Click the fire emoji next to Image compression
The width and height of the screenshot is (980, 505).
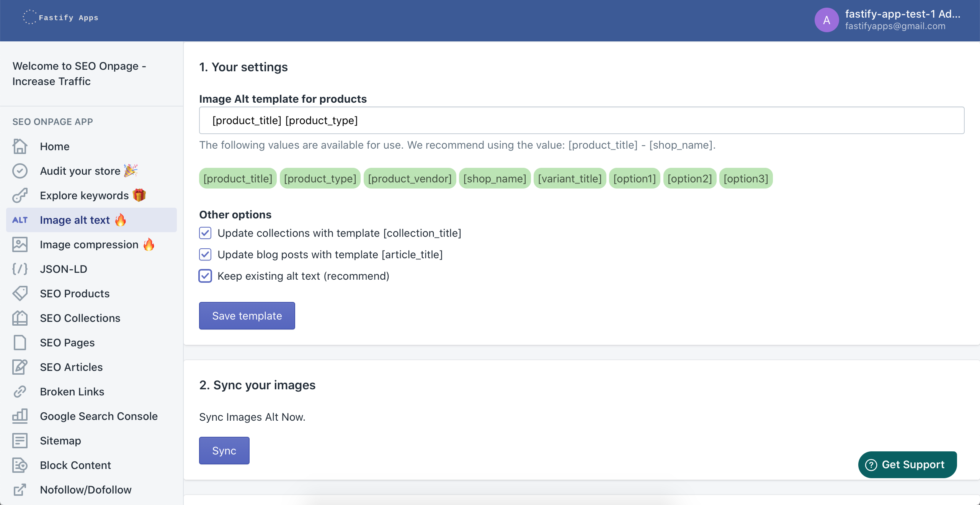pyautogui.click(x=149, y=244)
